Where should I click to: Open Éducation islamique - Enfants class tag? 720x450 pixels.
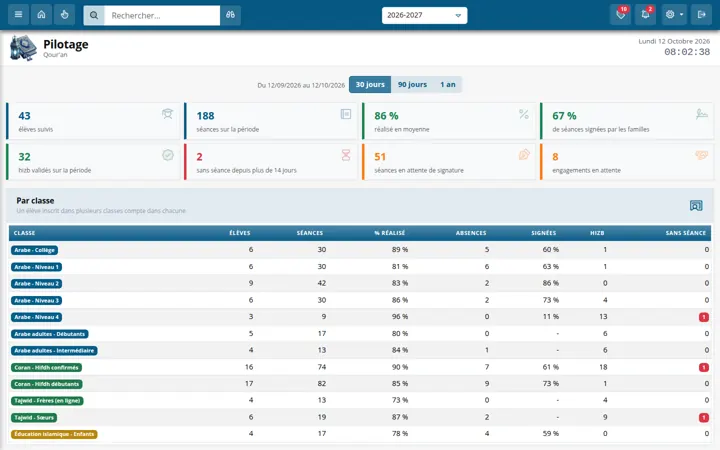coord(54,434)
